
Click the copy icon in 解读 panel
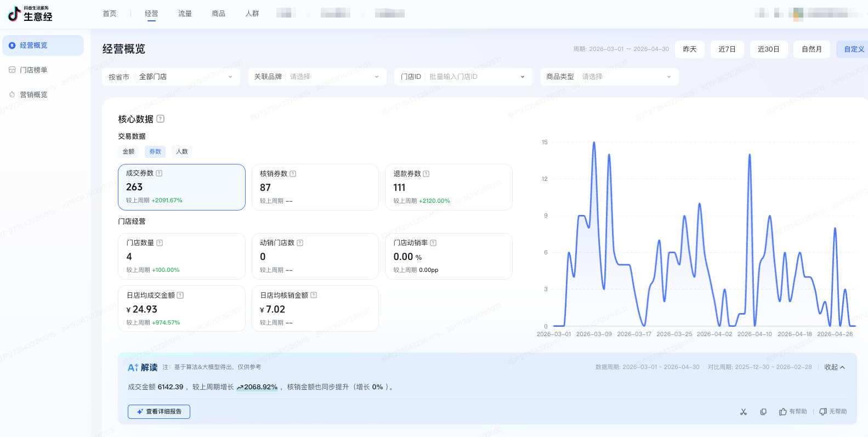coord(763,412)
